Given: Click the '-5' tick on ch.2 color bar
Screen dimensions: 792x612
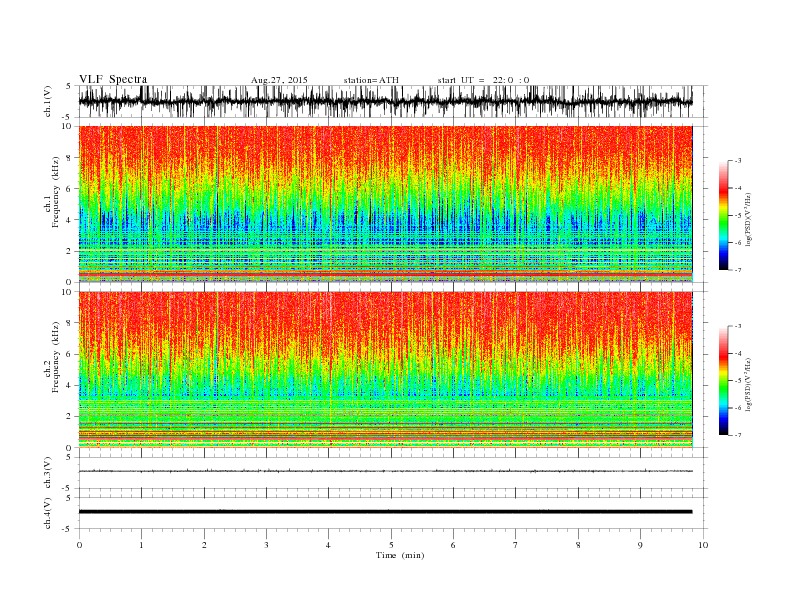Looking at the screenshot, I should (x=737, y=381).
